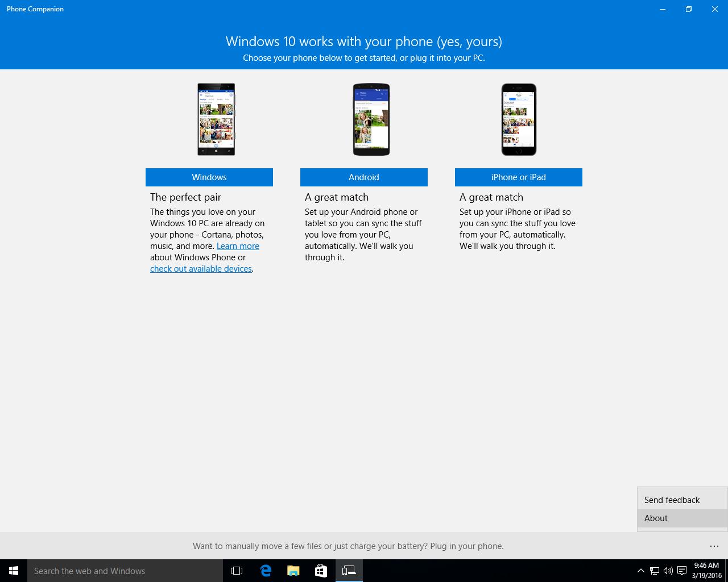This screenshot has width=728, height=582.
Task: Open the network status tray icon
Action: [x=655, y=571]
